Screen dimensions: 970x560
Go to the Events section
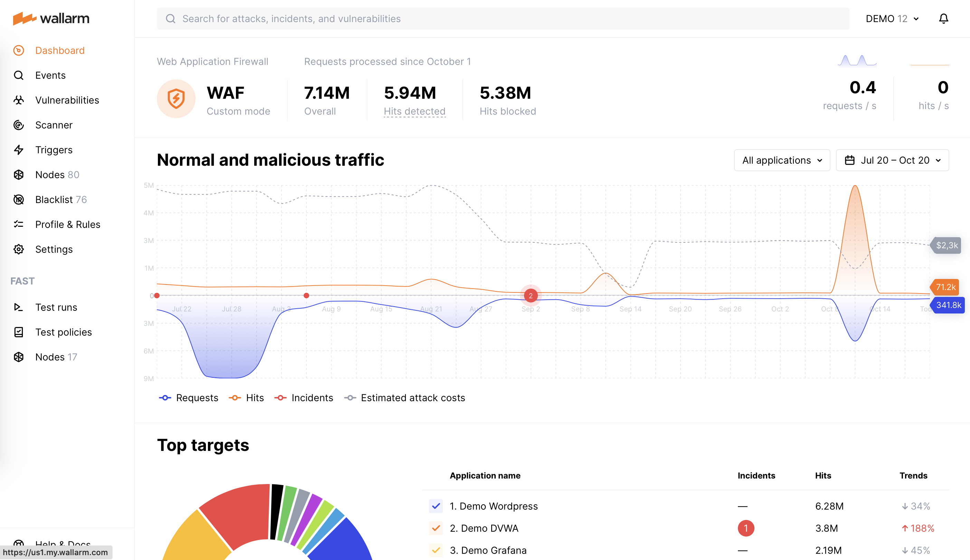point(50,75)
